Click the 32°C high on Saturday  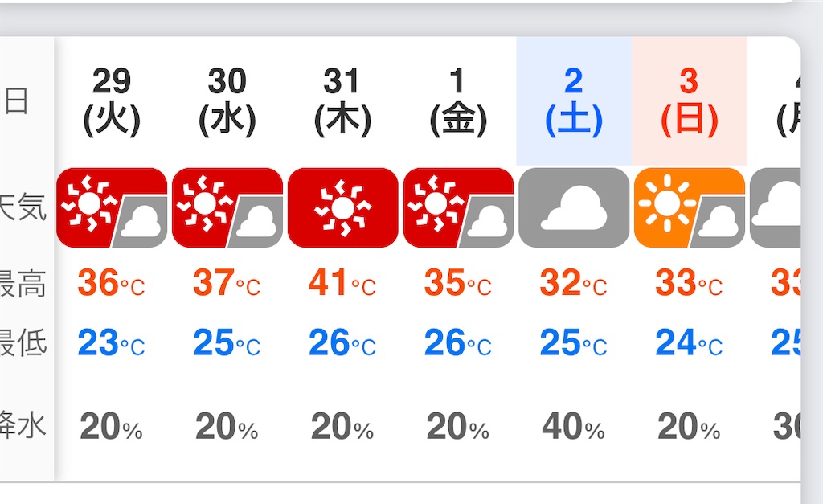573,283
